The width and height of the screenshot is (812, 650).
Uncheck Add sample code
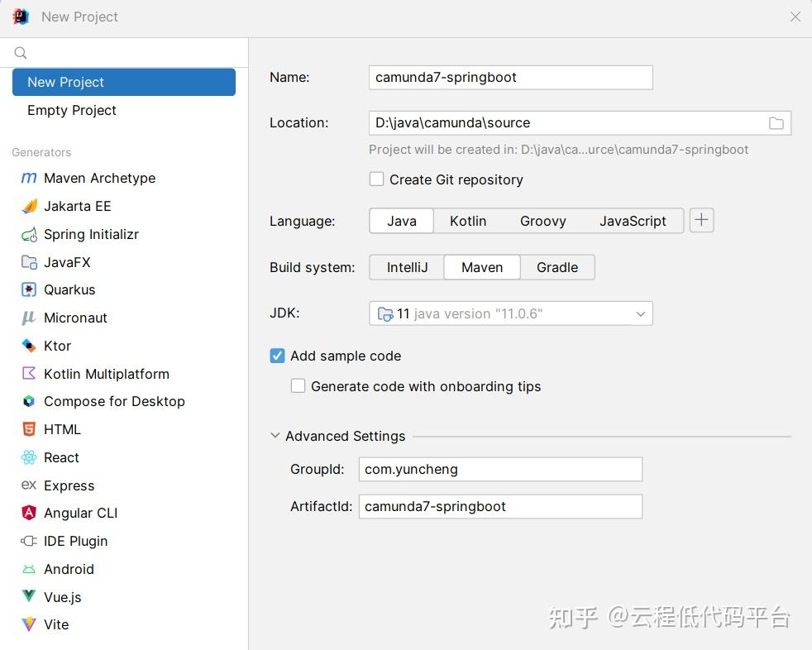(x=277, y=356)
